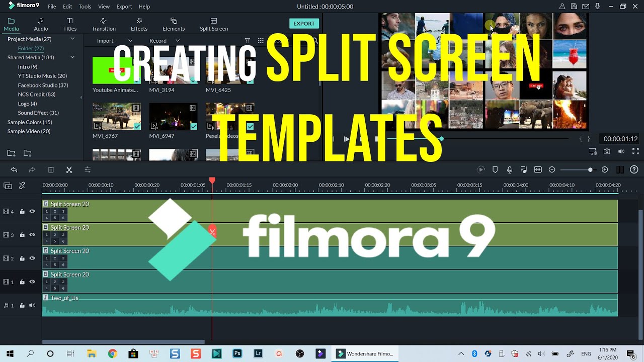
Task: Switch to the Split Screen tab
Action: (214, 24)
